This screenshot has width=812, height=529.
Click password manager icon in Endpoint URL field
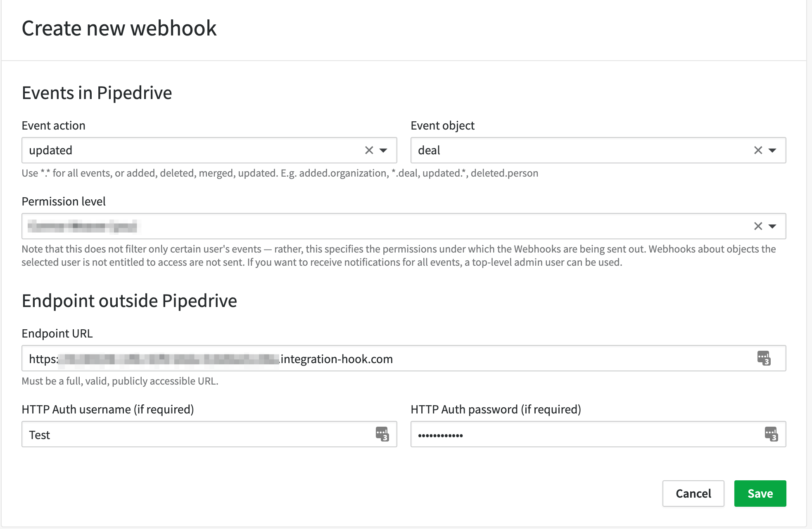point(764,358)
